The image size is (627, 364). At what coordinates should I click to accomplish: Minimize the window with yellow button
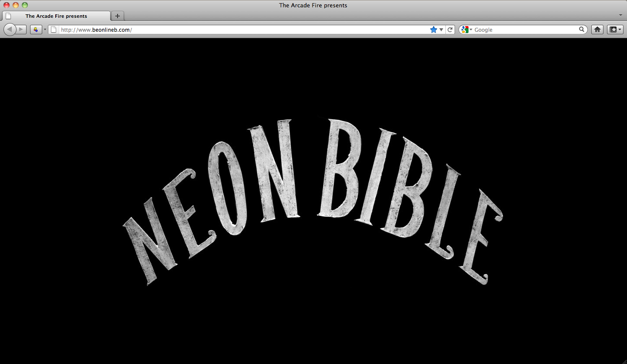(16, 5)
